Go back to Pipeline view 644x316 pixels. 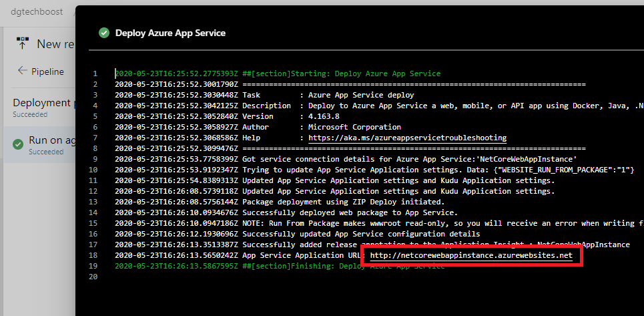47,71
